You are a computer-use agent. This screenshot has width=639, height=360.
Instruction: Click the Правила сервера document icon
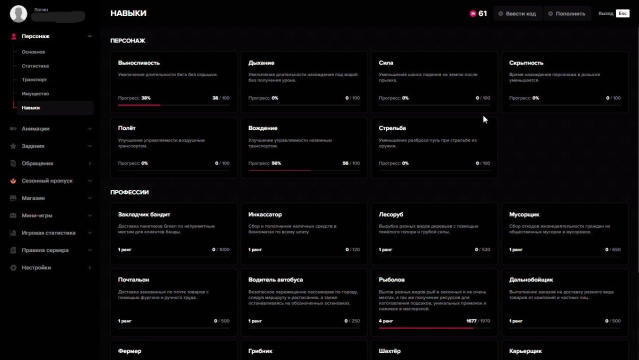pos(13,250)
